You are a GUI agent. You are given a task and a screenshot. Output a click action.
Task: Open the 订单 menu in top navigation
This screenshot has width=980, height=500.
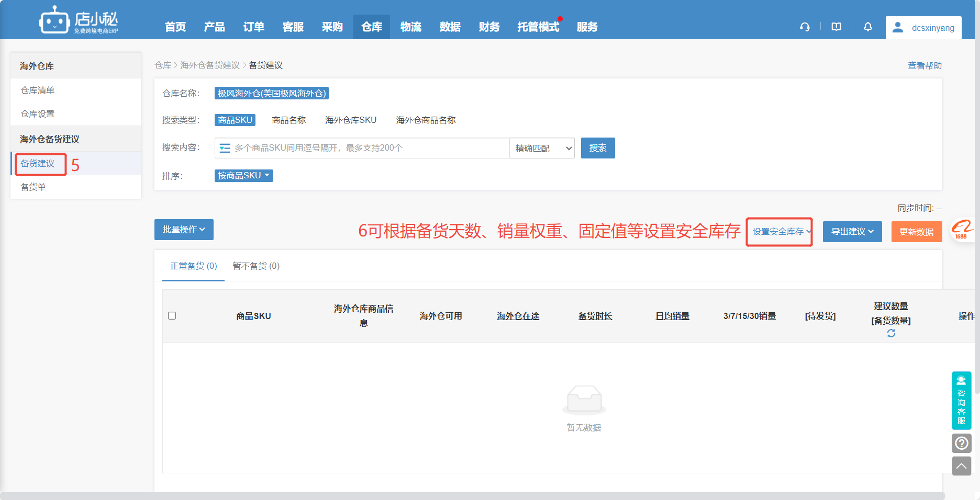point(253,27)
